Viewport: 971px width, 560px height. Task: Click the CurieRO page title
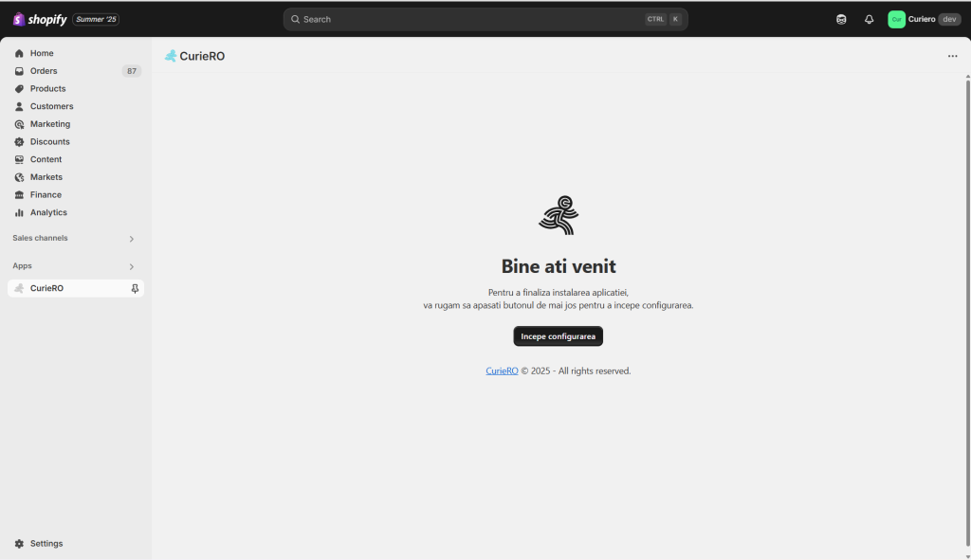click(x=202, y=56)
